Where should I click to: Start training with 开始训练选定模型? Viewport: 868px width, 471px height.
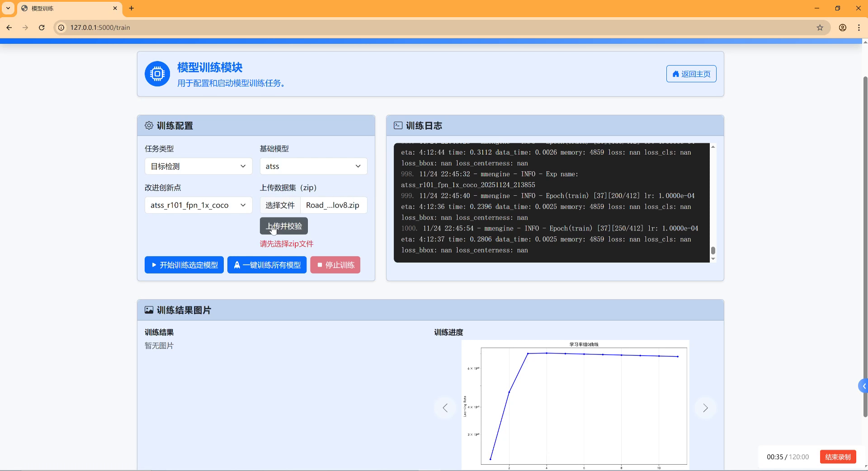coord(184,265)
